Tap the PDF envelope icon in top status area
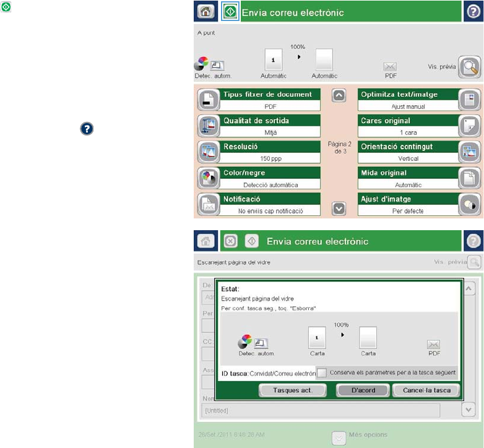This screenshot has height=448, width=484. (x=390, y=66)
